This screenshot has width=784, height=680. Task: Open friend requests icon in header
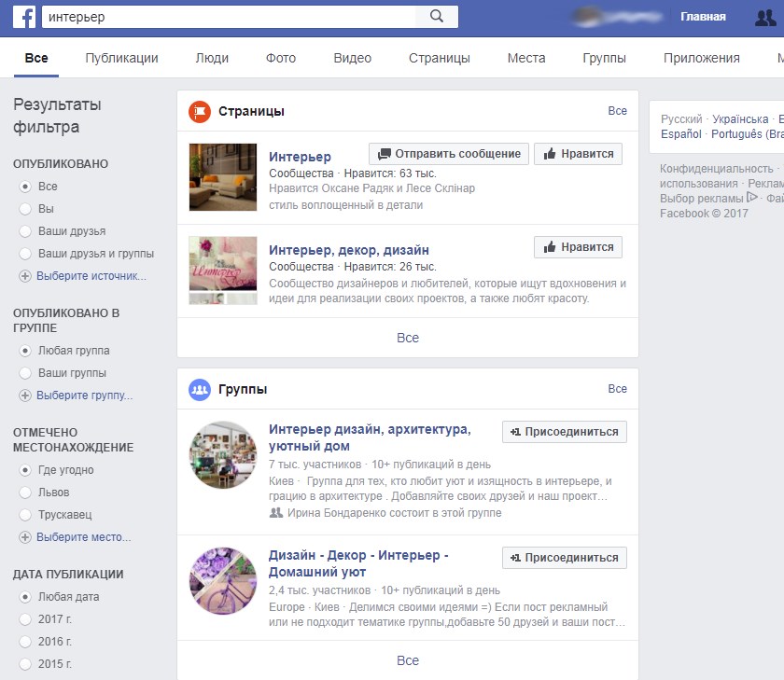point(765,18)
